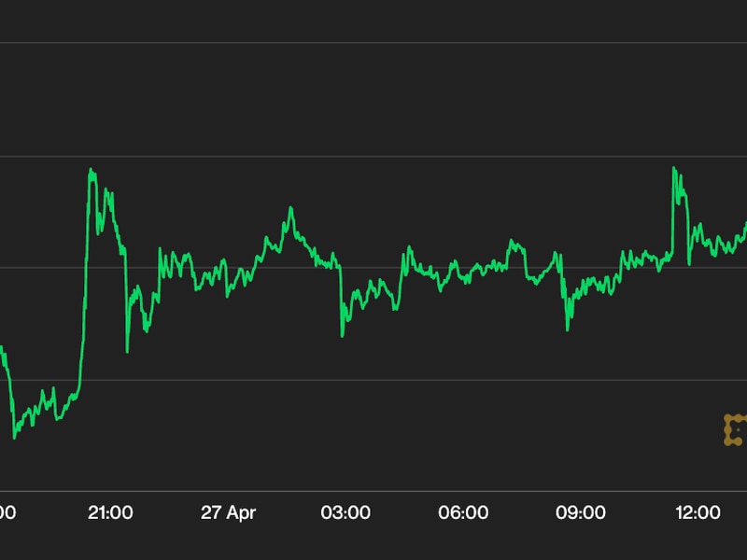This screenshot has width=747, height=560.
Task: Click the green line's left edge start
Action: coord(2,348)
